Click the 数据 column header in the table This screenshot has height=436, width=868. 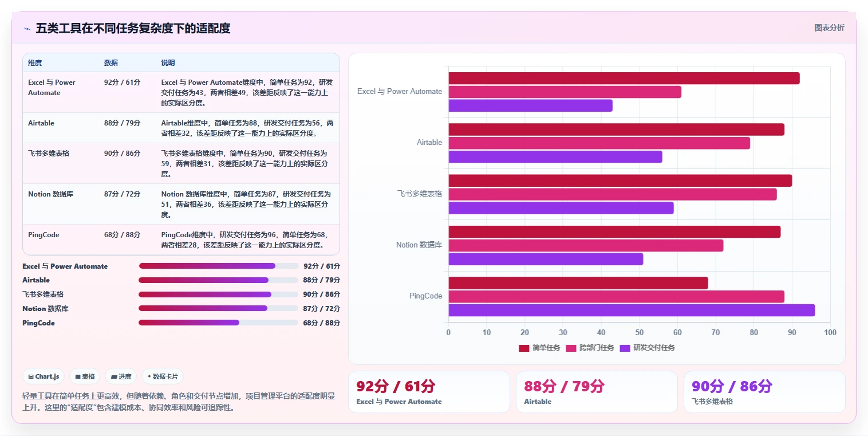tap(111, 63)
